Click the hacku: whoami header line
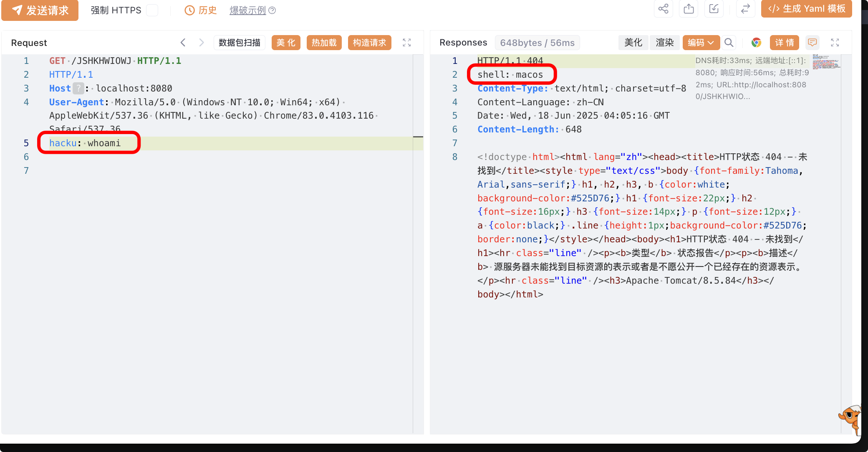The width and height of the screenshot is (868, 452). coord(85,143)
